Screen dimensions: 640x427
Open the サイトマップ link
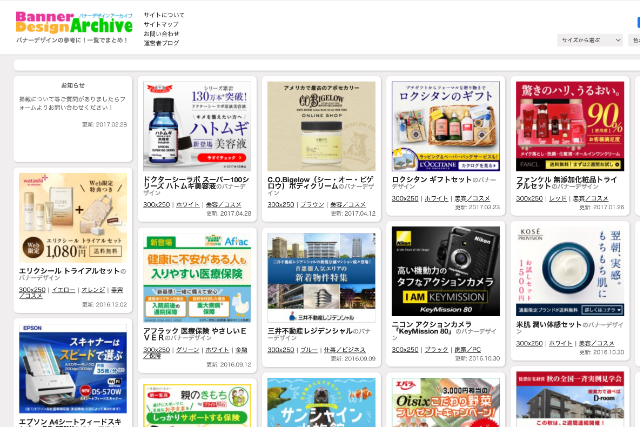pos(161,24)
